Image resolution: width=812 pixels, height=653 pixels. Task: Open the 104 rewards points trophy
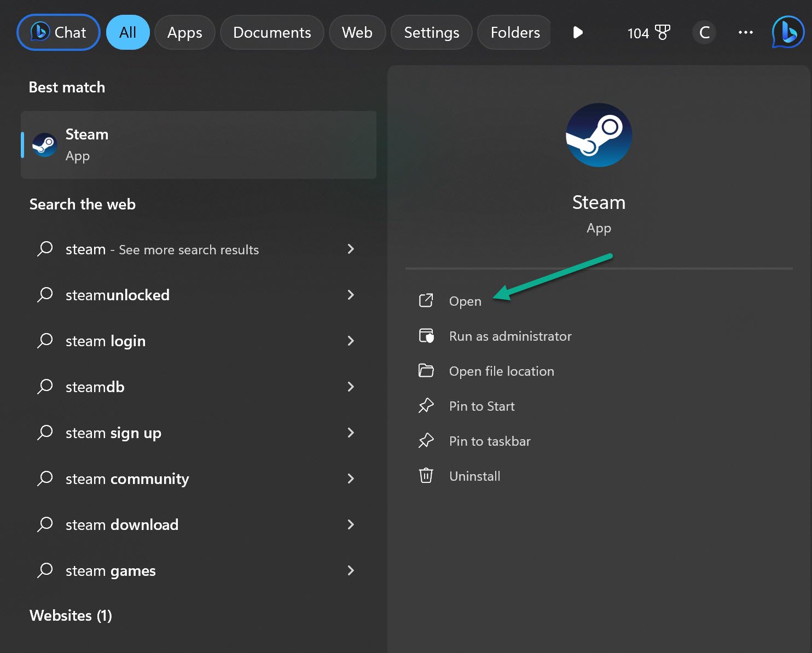pos(648,33)
